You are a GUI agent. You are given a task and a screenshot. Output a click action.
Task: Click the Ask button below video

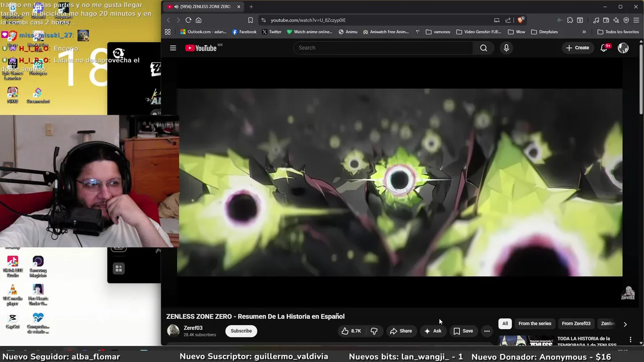point(433,331)
